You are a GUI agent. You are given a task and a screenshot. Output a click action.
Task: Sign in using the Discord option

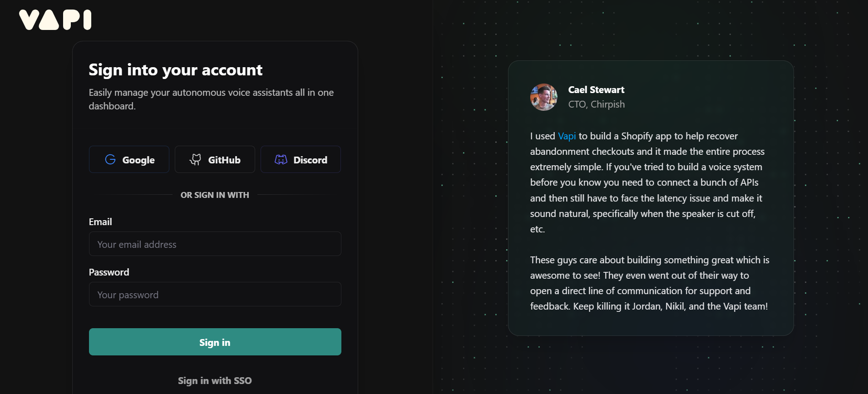click(301, 159)
